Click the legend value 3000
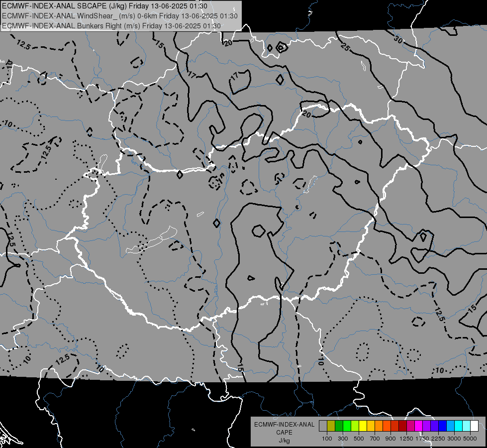Image resolution: width=487 pixels, height=448 pixels. click(454, 439)
